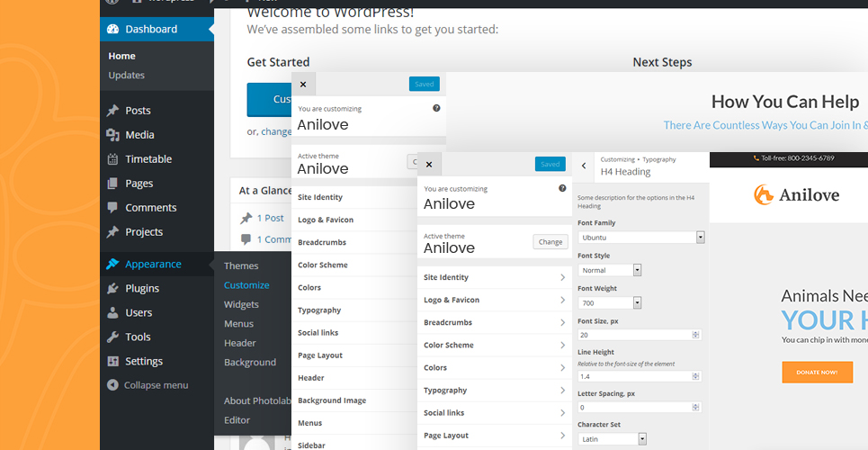868x450 pixels.
Task: Open the Font Style dropdown
Action: [x=610, y=270]
